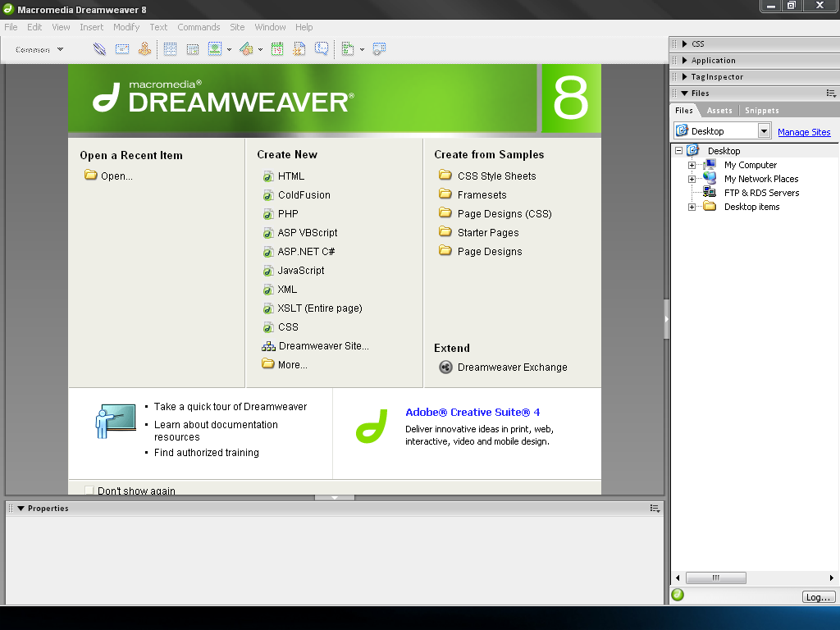Viewport: 840px width, 630px height.
Task: Click the Insert Date calendar icon
Action: click(x=277, y=49)
